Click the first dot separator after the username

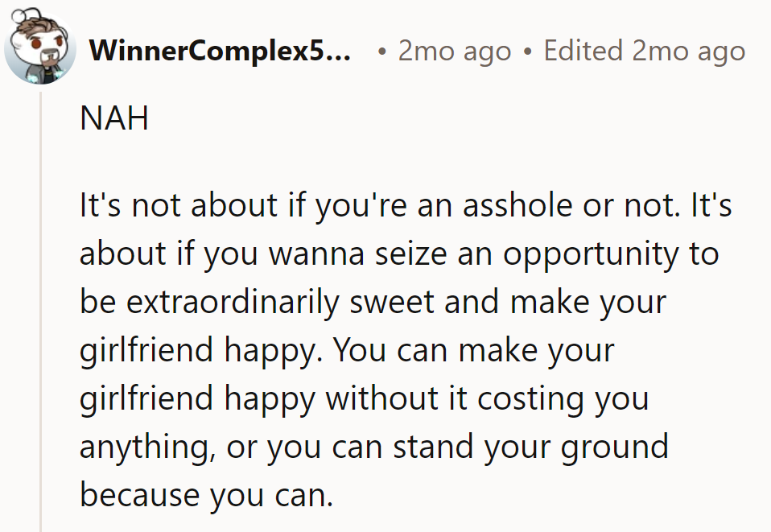tap(382, 52)
